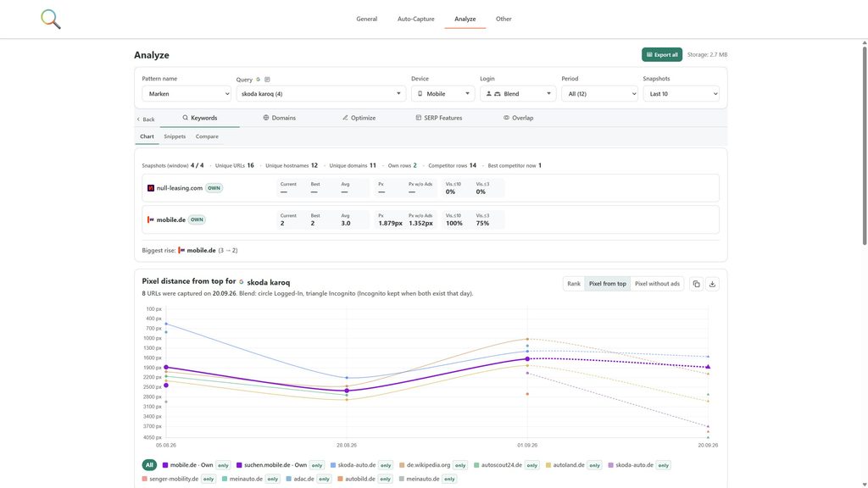Screen dimensions: 868x488
Task: Copy the chart using the copy icon
Action: point(697,284)
